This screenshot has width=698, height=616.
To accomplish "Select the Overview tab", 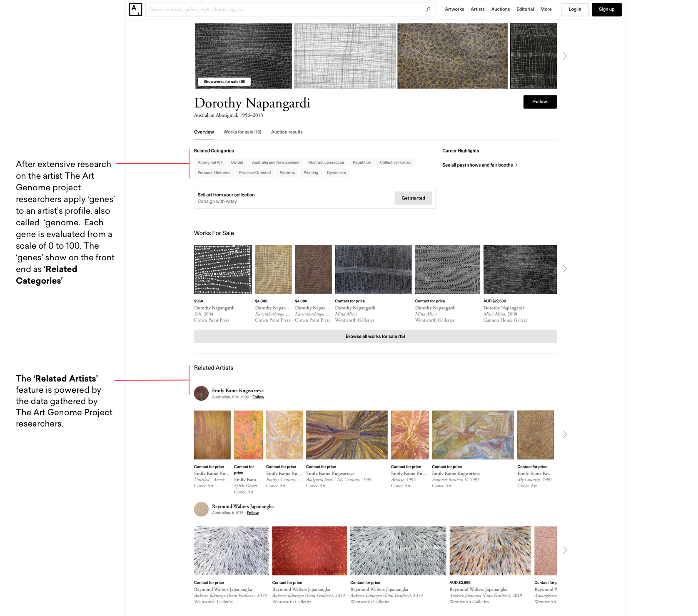I will coord(204,132).
